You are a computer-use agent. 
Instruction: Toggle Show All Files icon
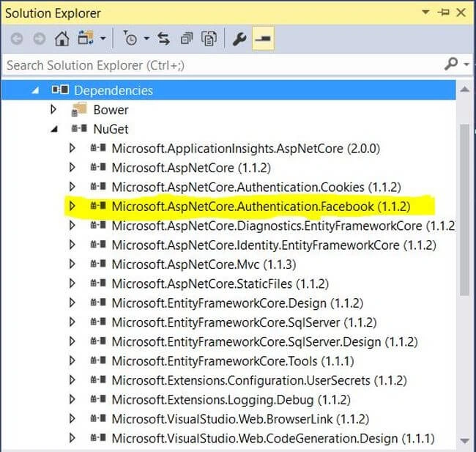209,39
